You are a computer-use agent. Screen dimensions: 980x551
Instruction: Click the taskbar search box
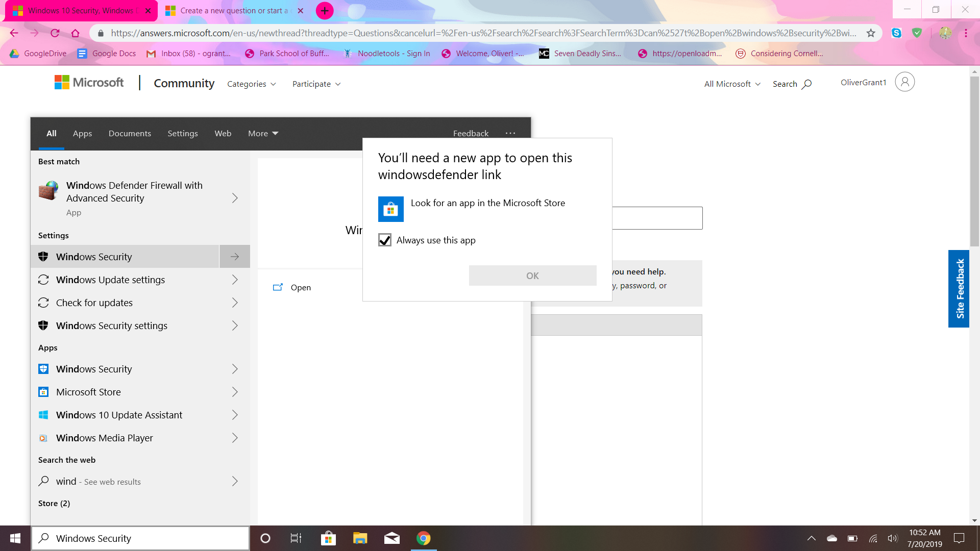(x=140, y=538)
